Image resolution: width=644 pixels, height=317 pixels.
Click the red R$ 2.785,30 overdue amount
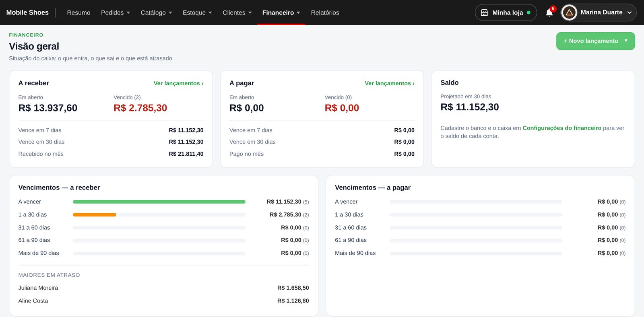[140, 108]
